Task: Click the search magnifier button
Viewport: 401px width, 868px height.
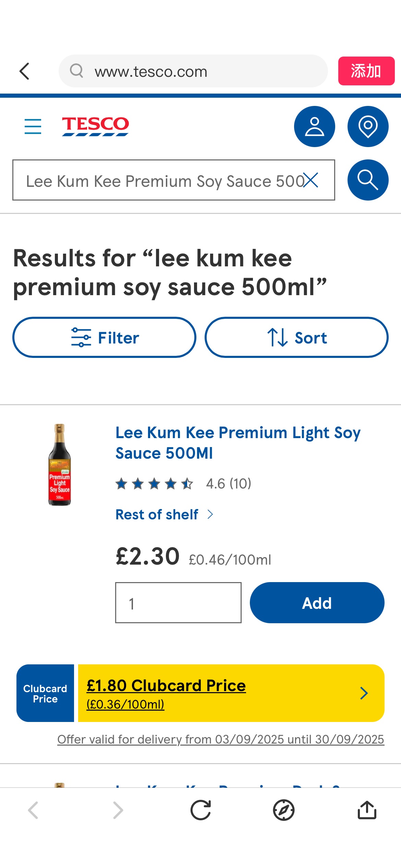Action: coord(367,180)
